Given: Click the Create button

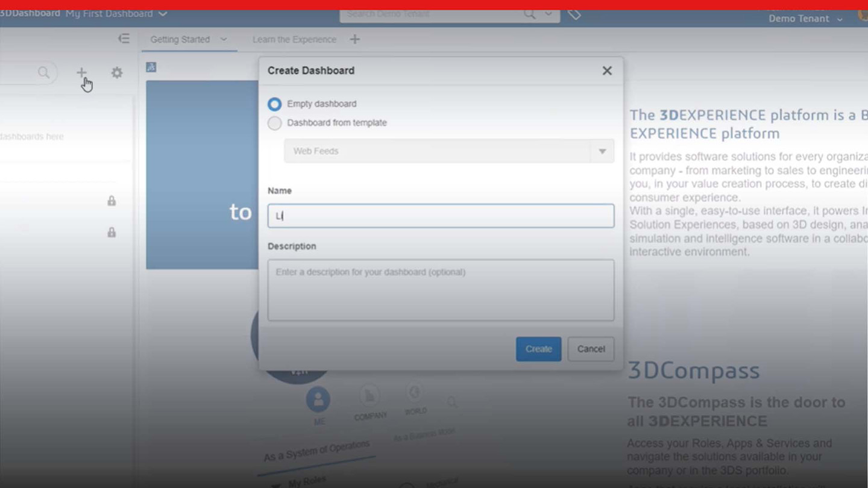Looking at the screenshot, I should point(538,349).
